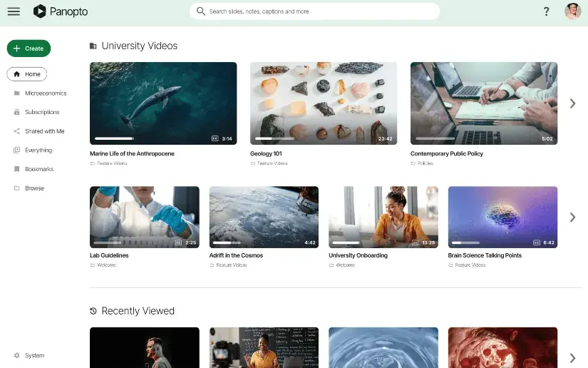Expand second video row with right chevron

[x=572, y=218]
